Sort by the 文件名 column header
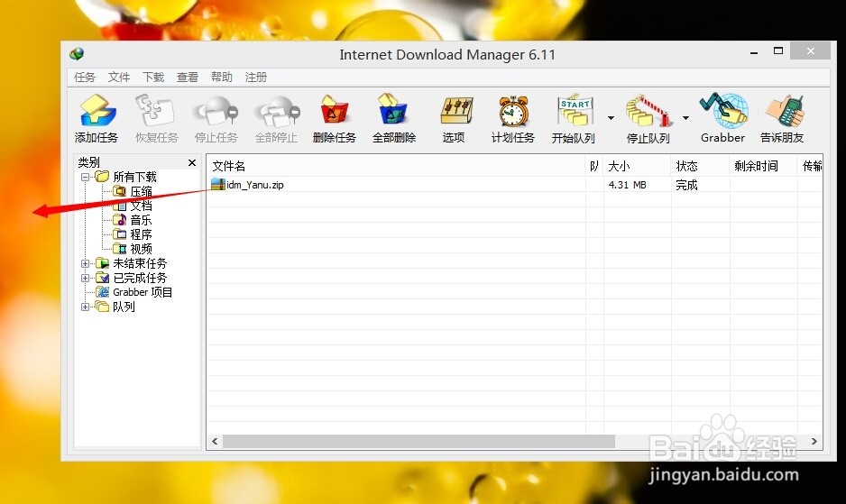Screen dimensions: 846x504 tap(396, 166)
